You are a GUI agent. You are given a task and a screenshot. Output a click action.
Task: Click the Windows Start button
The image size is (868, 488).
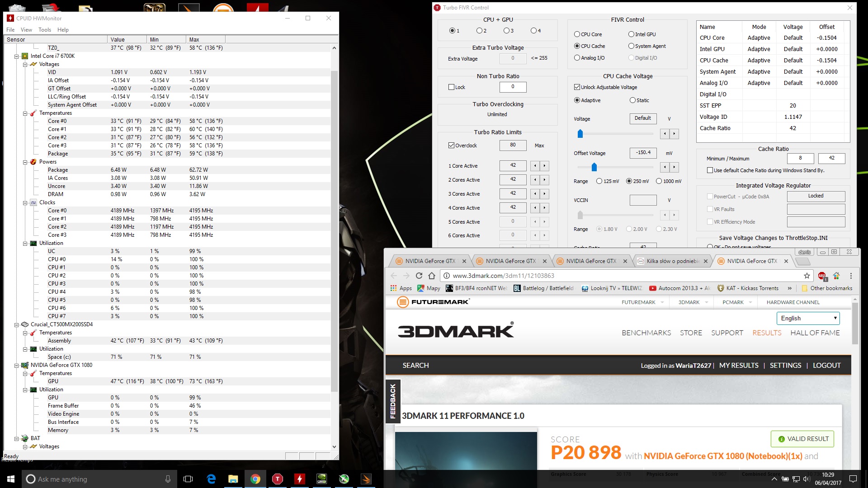coord(11,479)
